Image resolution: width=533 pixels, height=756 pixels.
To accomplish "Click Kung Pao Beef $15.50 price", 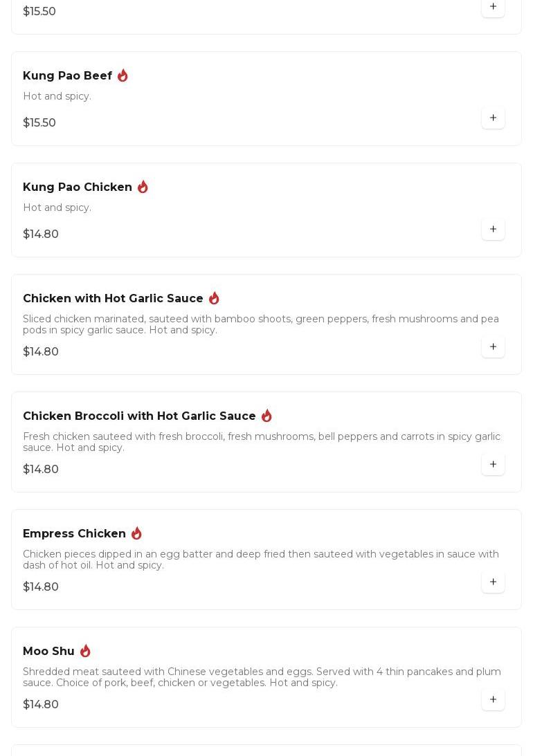I will (x=39, y=122).
